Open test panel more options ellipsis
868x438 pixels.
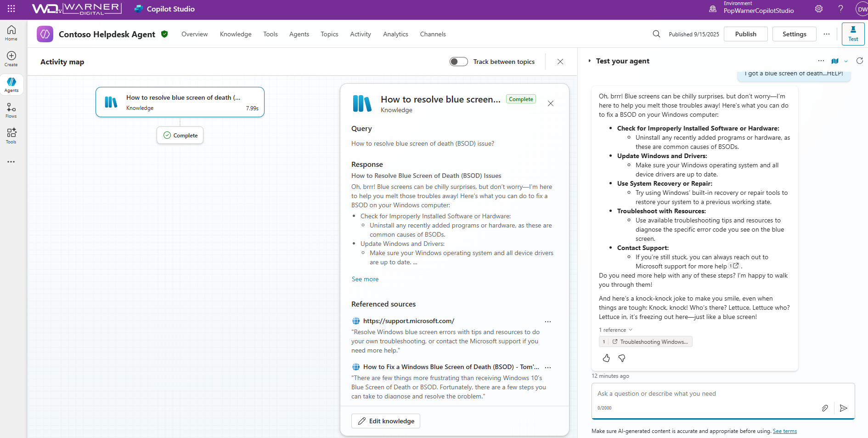(821, 61)
